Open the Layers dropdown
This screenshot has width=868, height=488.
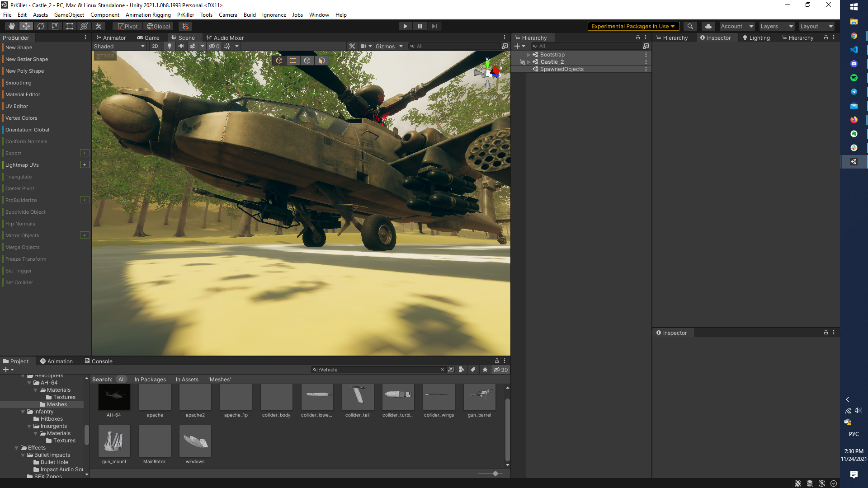[776, 26]
